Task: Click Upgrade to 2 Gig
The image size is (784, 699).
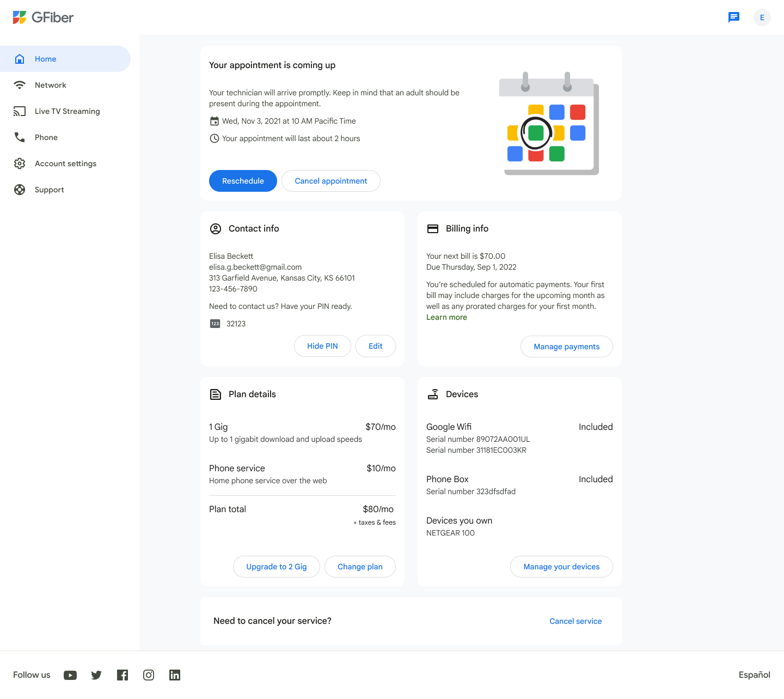Action: point(277,567)
